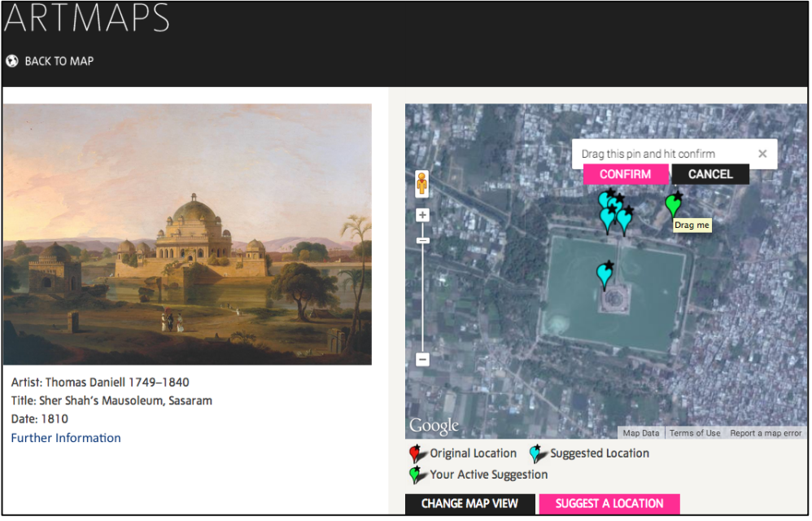
Task: Click the 'Artist: Thomas Daniell 1749–1840' text
Action: [100, 383]
